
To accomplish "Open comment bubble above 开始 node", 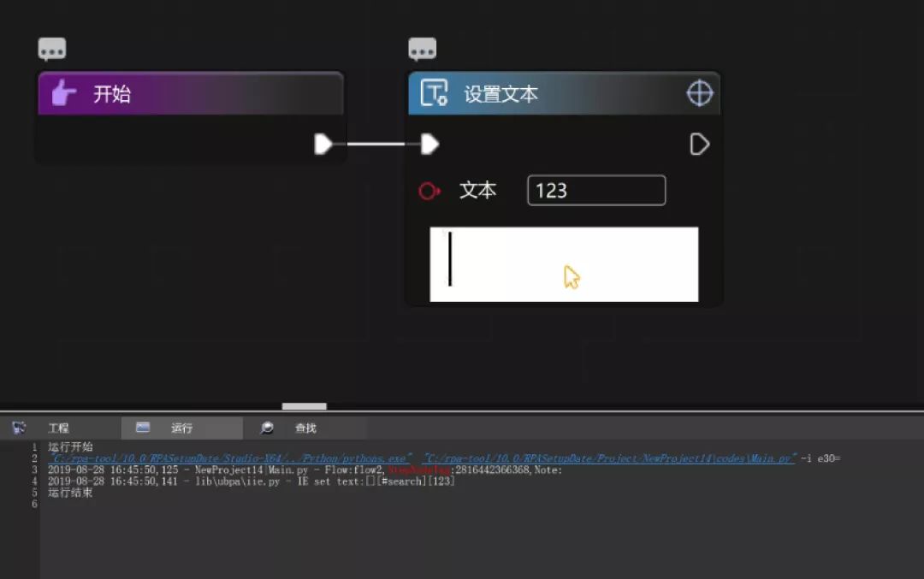I will (52, 50).
